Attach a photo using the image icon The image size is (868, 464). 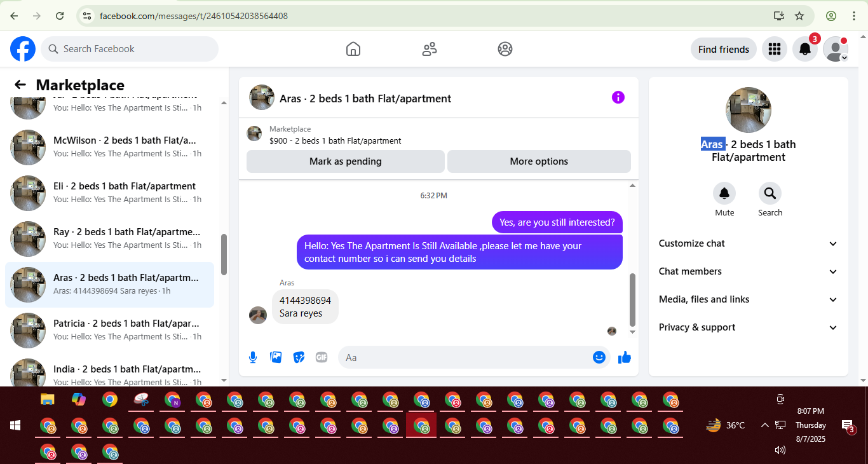276,357
